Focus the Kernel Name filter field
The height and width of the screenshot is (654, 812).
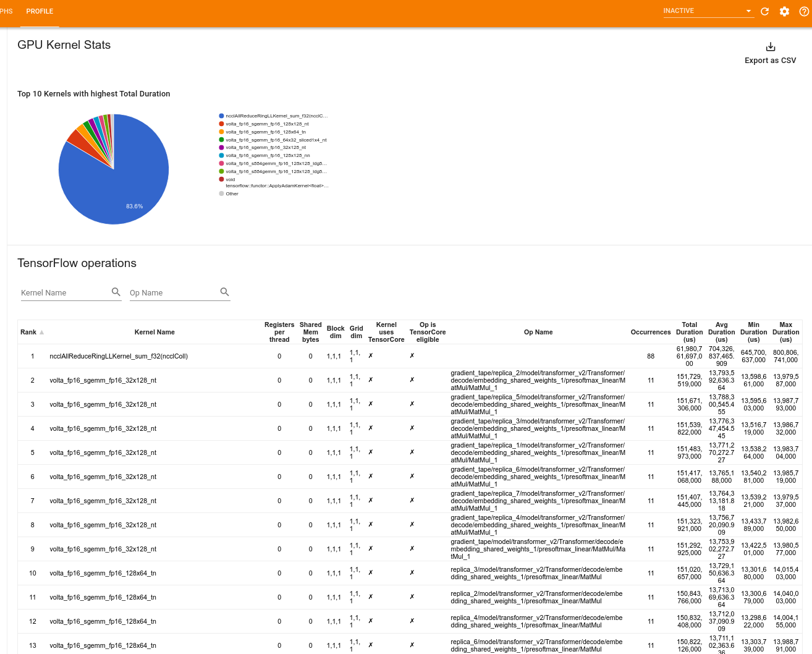(64, 293)
